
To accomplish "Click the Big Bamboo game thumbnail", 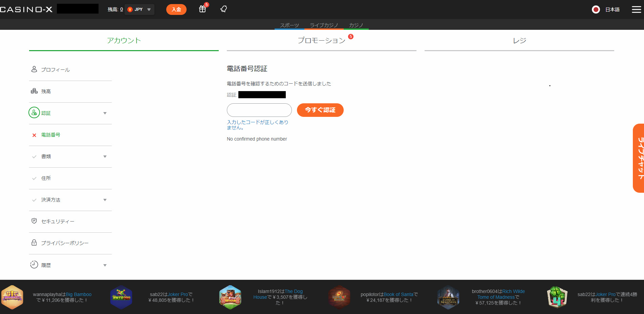I will 12,297.
